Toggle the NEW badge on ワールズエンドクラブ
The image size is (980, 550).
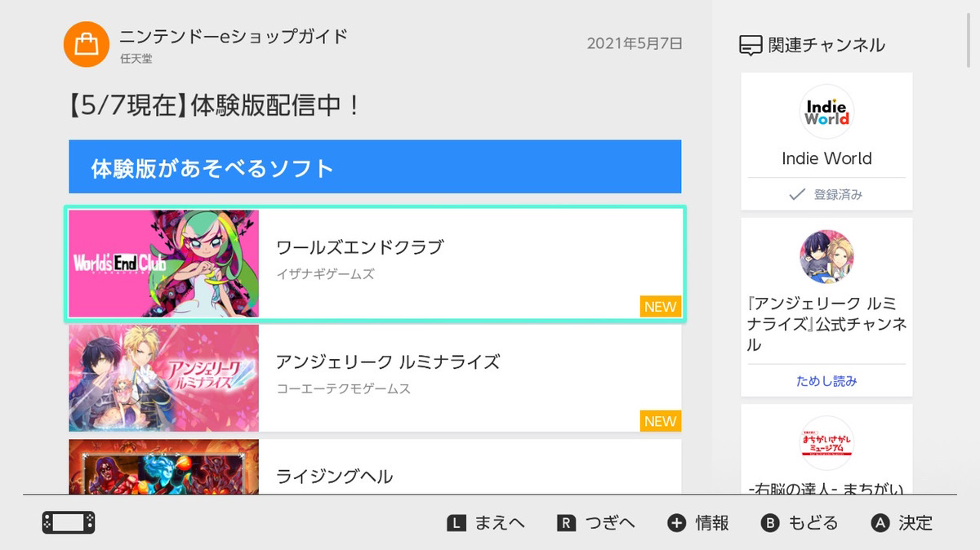(659, 306)
